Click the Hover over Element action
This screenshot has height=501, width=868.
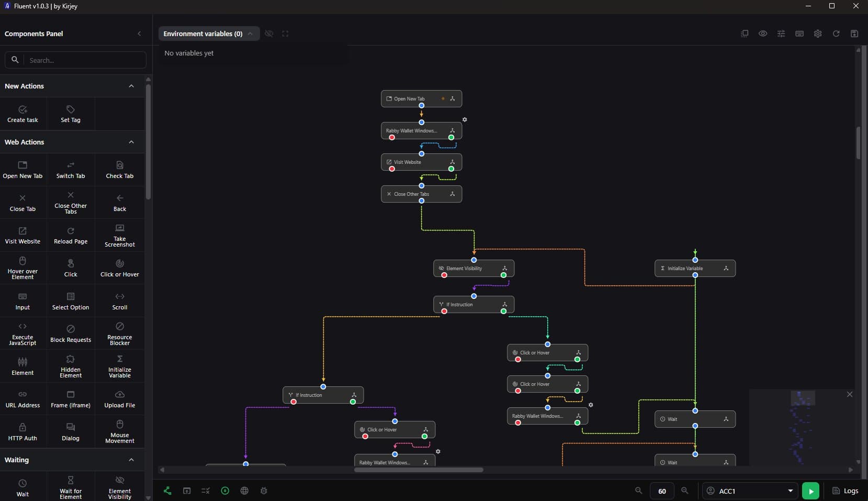[22, 268]
